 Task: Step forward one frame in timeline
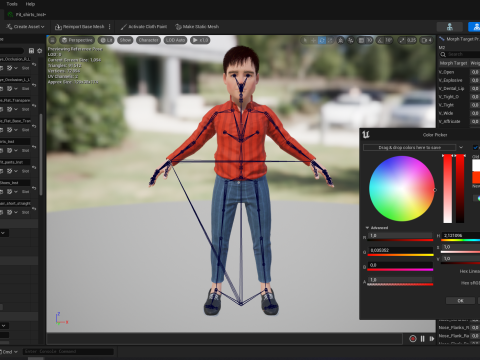click(x=432, y=339)
